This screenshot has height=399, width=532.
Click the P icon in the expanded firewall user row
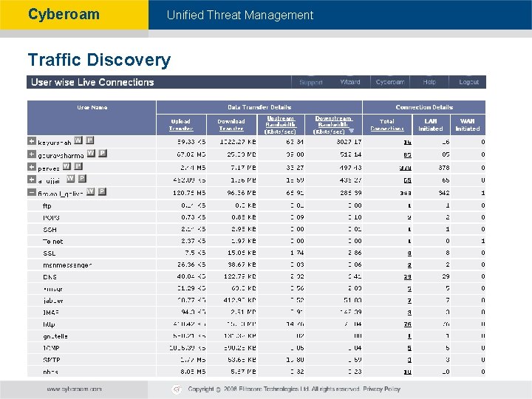click(x=102, y=191)
